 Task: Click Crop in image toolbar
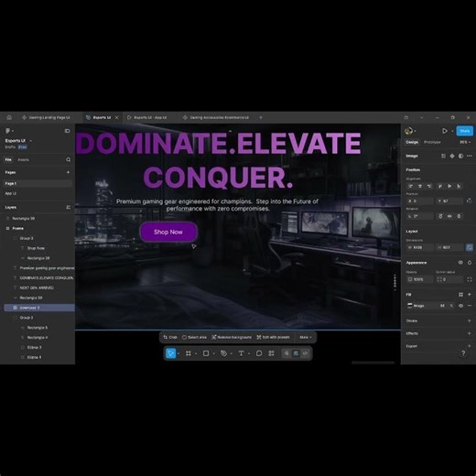click(170, 337)
